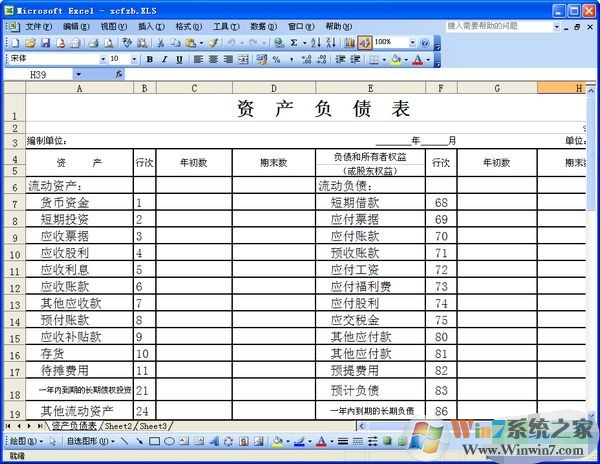Toggle Align Right
This screenshot has width=600, height=464.
[x=228, y=59]
